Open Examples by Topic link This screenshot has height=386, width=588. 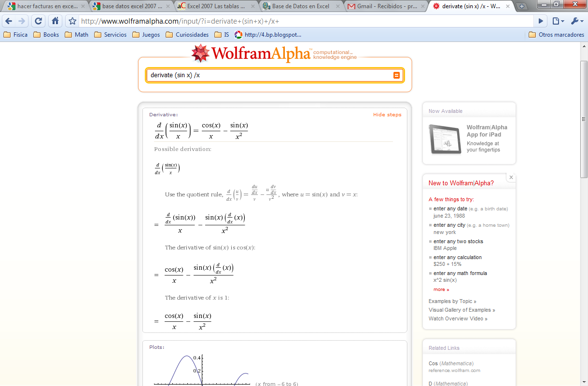[451, 301]
